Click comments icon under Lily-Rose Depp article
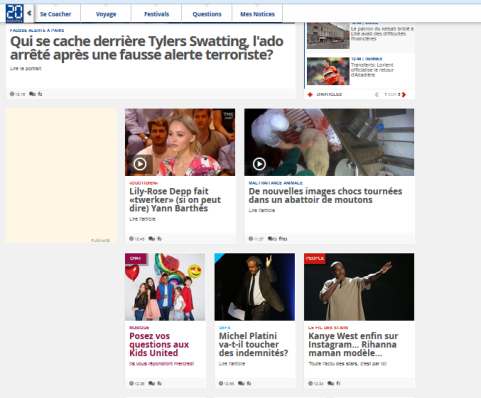The width and height of the screenshot is (481, 398). 151,239
